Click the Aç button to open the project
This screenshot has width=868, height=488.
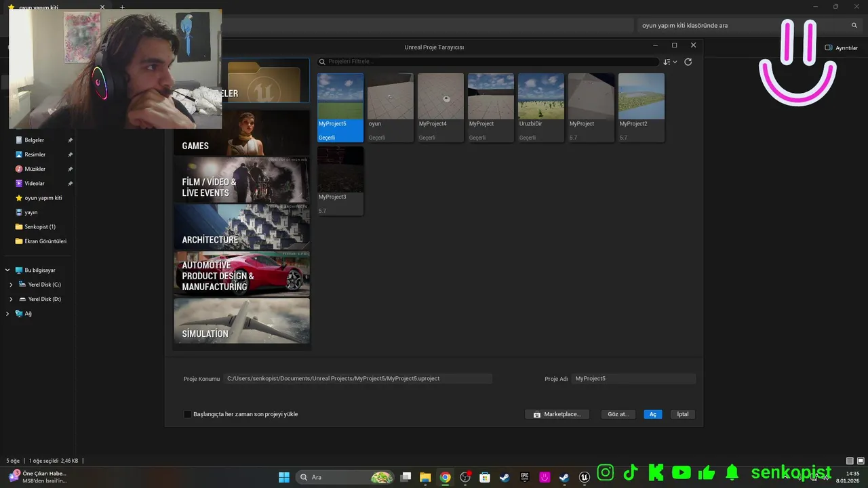pyautogui.click(x=653, y=414)
